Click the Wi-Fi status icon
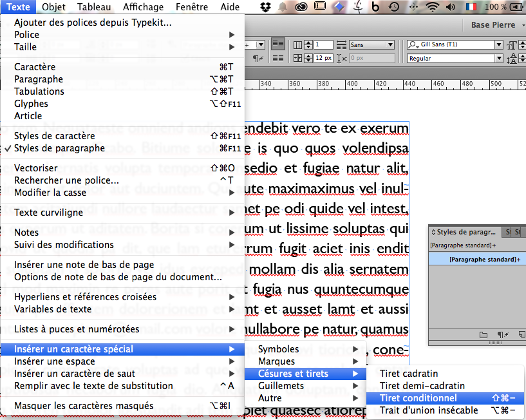Screen dimensions: 526x420 pos(433,6)
